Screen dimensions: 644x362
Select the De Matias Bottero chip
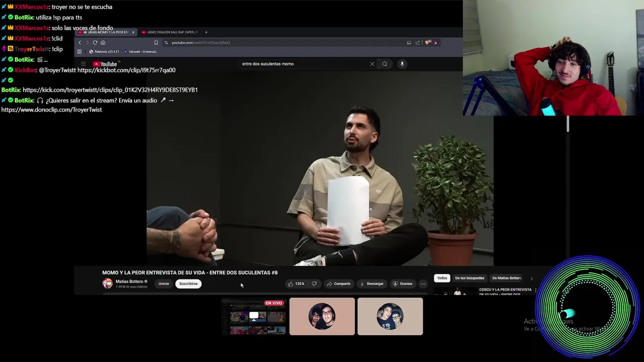click(x=507, y=278)
